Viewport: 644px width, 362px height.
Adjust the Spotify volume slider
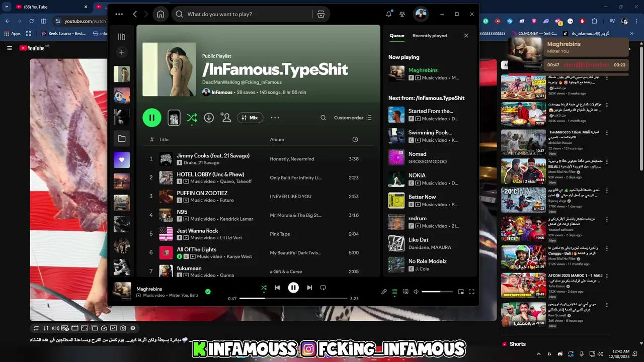[x=436, y=292]
